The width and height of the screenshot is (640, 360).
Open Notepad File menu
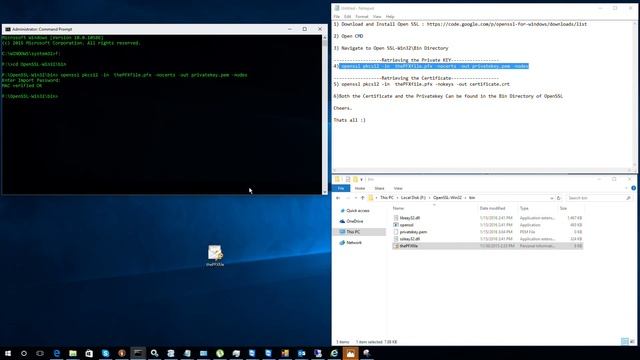click(337, 17)
